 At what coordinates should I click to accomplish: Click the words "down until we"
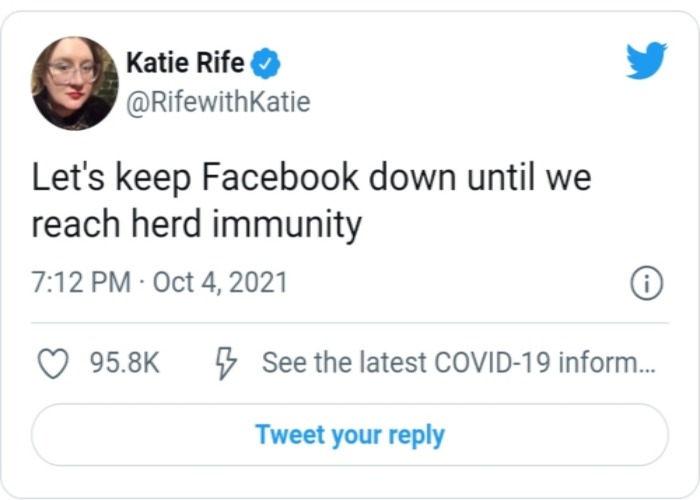[480, 178]
